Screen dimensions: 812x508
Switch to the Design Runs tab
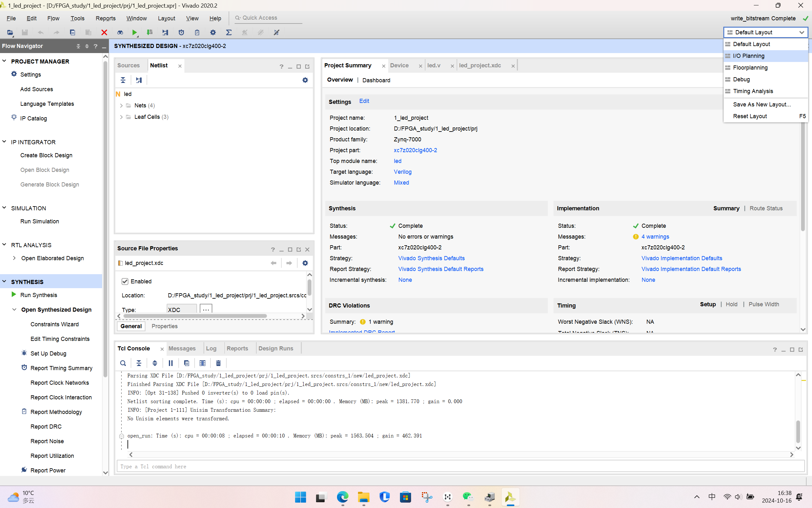275,349
